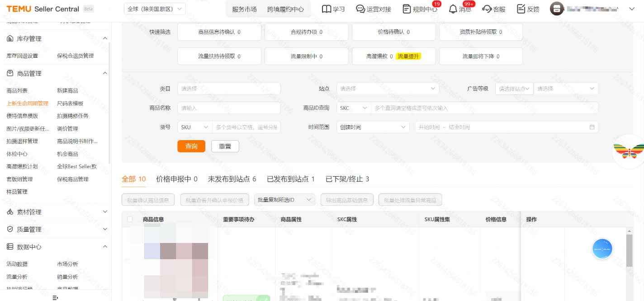644x301 pixels.
Task: Toggle the 流量限制中 quick filter
Action: click(306, 56)
